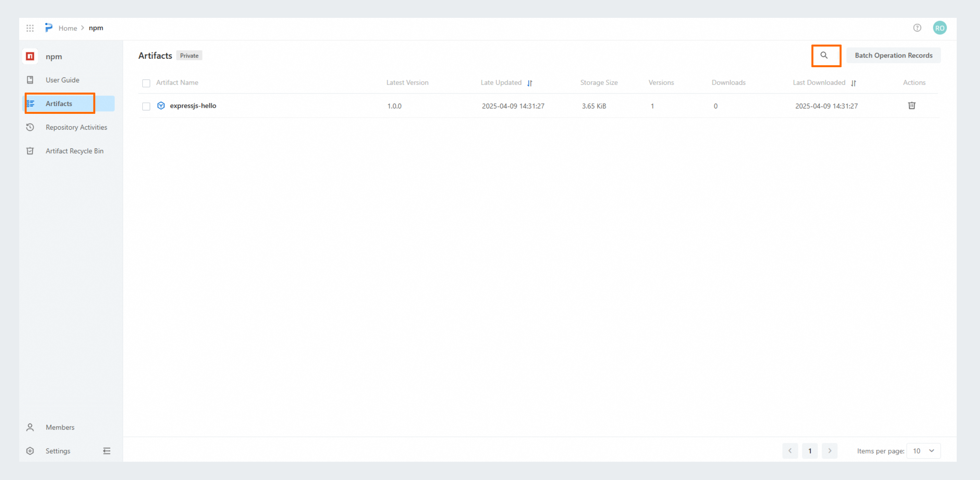Image resolution: width=980 pixels, height=480 pixels.
Task: Delete expressjs-hello using the trash icon
Action: click(x=911, y=106)
